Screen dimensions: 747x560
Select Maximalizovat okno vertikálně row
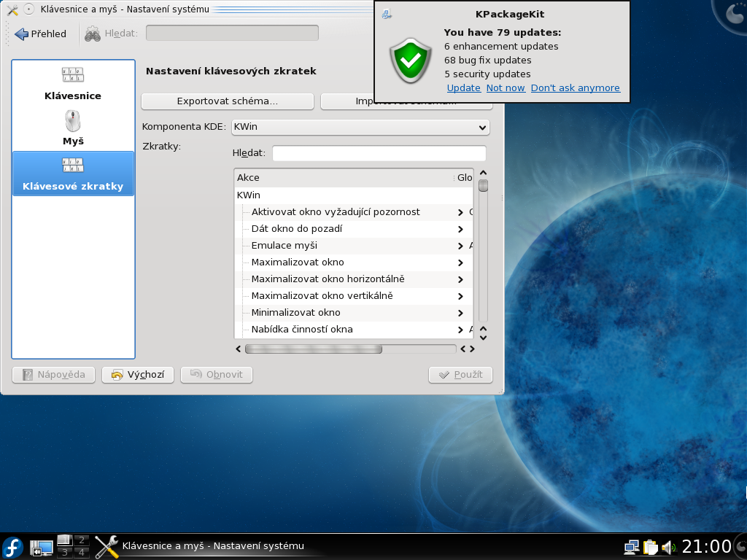tap(354, 296)
